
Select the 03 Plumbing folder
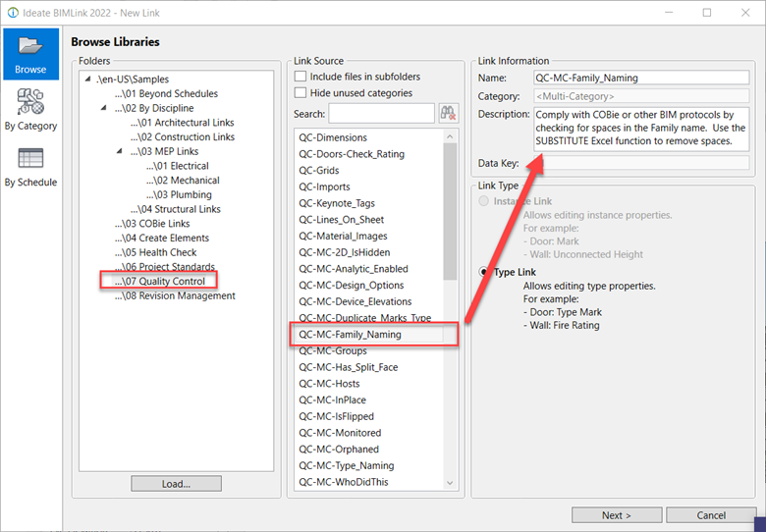click(179, 194)
